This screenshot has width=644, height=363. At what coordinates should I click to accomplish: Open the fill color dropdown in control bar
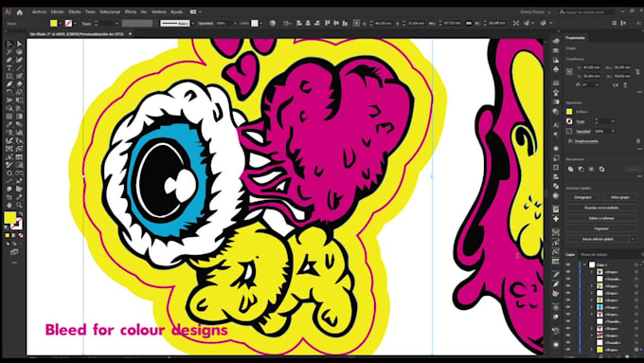click(60, 24)
